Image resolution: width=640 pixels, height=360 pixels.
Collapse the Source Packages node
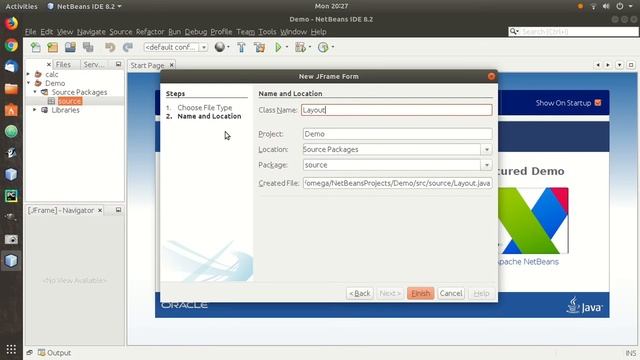(x=35, y=92)
